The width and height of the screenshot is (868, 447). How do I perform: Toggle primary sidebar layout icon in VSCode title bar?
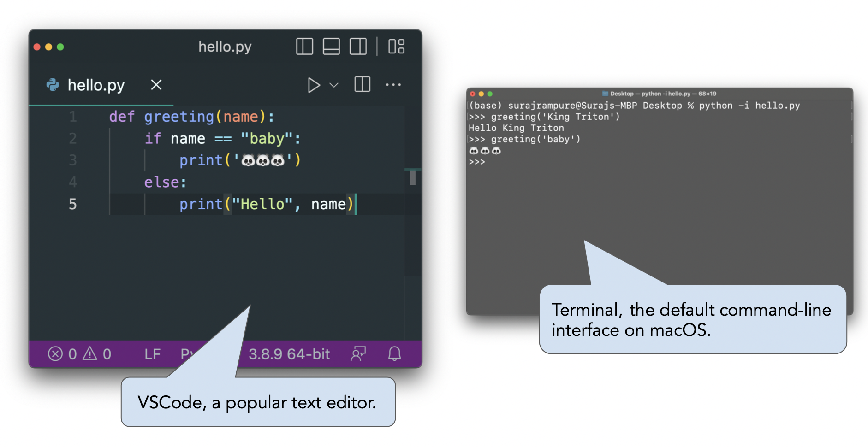[x=304, y=47]
